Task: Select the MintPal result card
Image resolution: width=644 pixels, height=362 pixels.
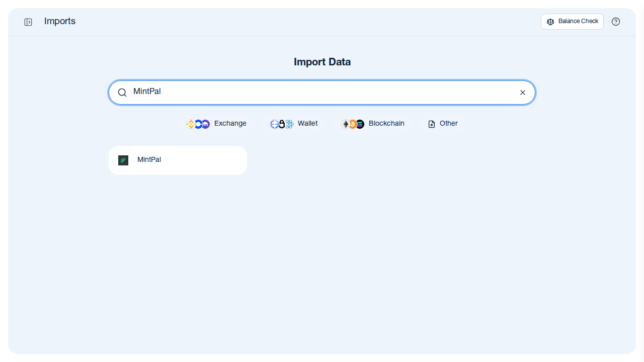Action: point(178,160)
